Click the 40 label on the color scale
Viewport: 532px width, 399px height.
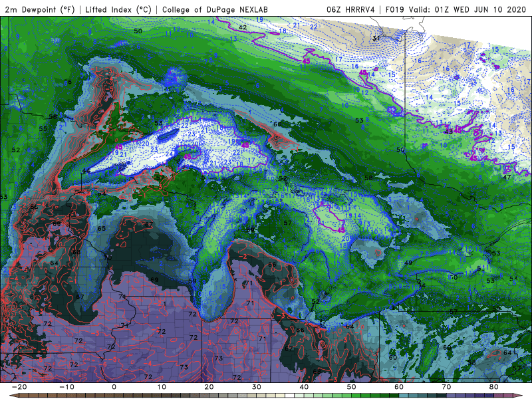pyautogui.click(x=304, y=387)
